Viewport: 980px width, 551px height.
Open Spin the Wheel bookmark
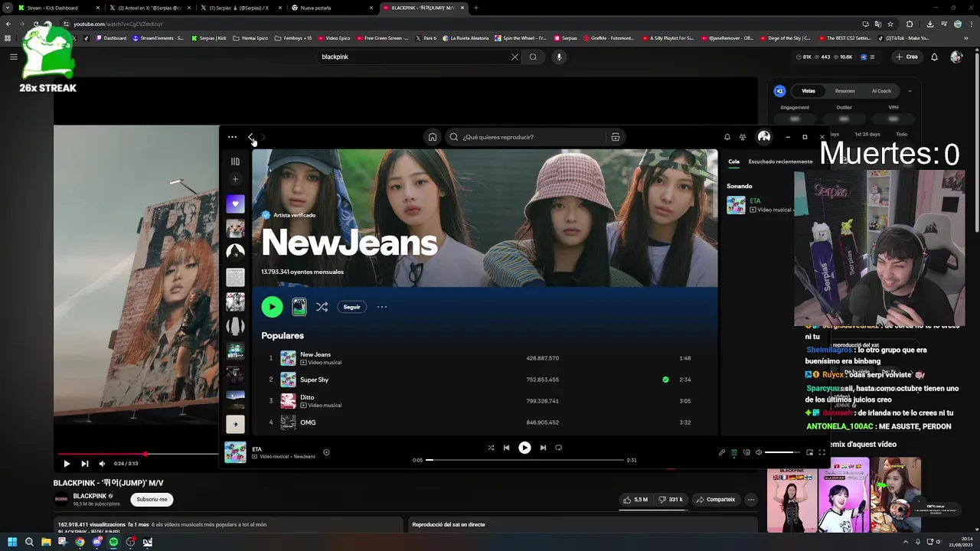tap(521, 37)
